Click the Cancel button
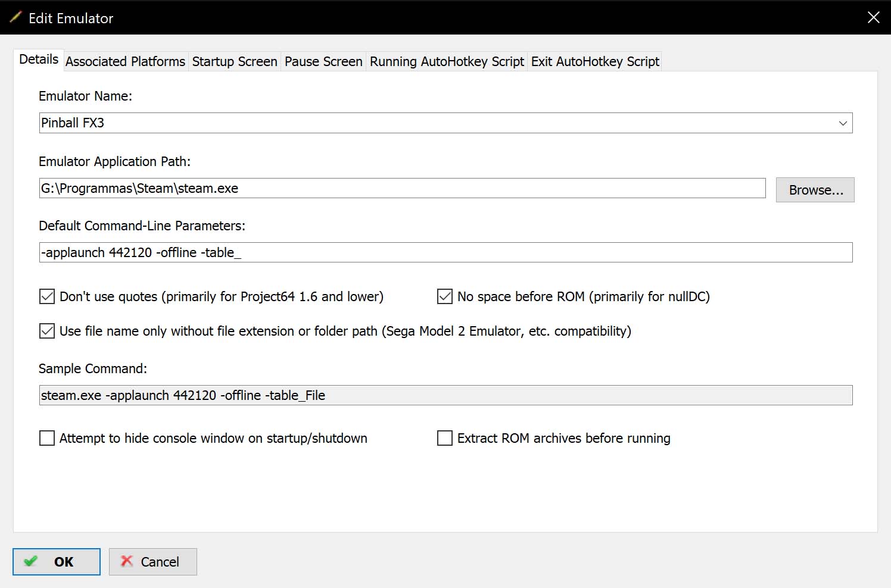The height and width of the screenshot is (588, 891). tap(153, 562)
